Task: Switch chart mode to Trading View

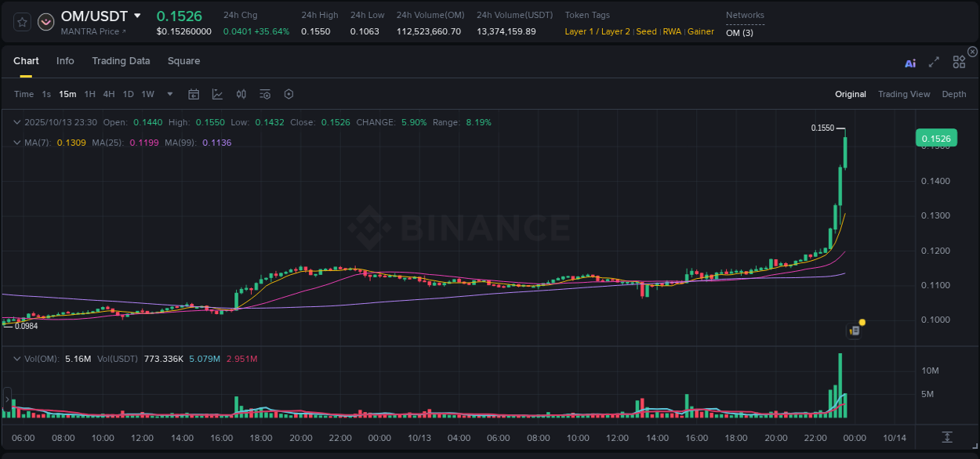Action: pyautogui.click(x=904, y=94)
